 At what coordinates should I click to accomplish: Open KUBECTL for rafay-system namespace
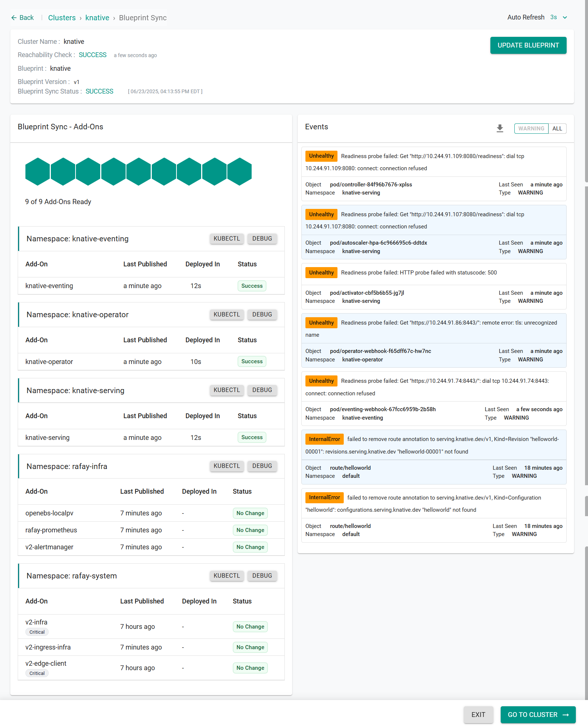click(x=227, y=576)
